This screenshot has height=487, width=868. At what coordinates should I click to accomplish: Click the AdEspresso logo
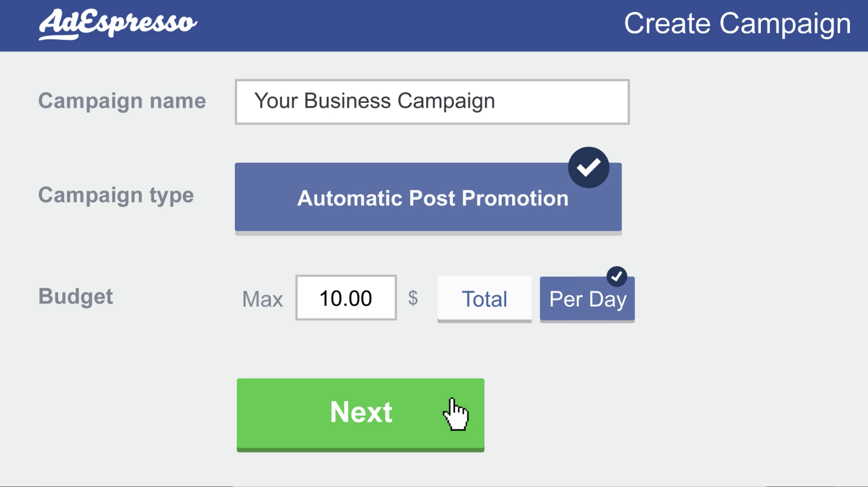coord(118,25)
